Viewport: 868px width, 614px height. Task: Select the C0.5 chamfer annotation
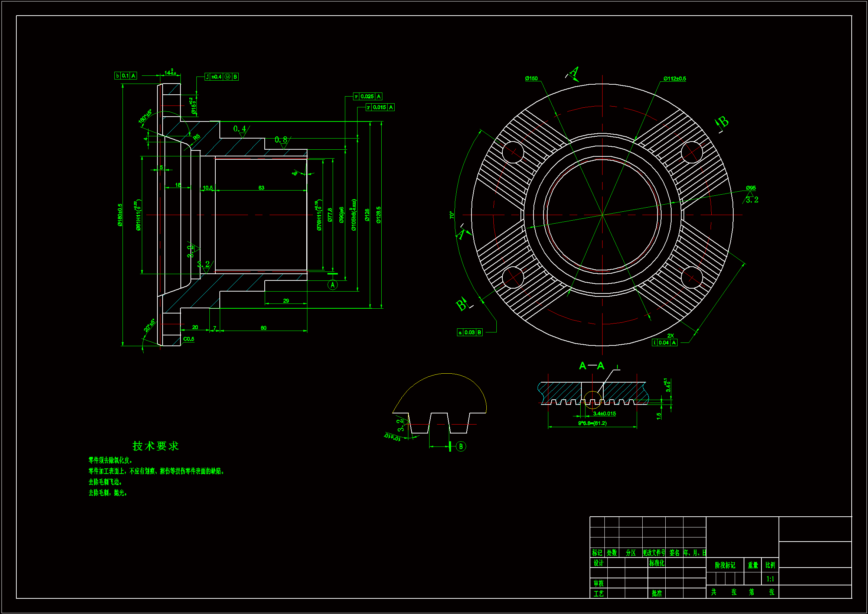pyautogui.click(x=189, y=339)
